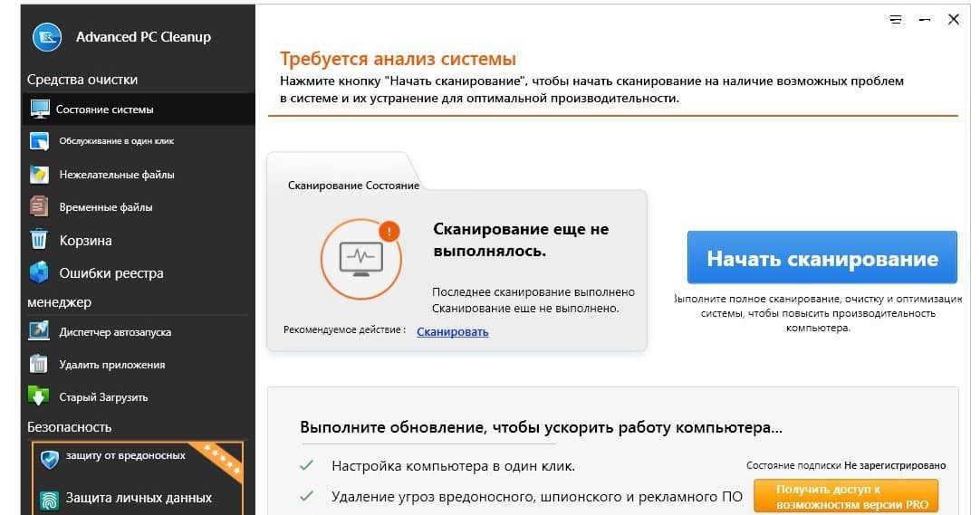Viewport: 980px width, 515px height.
Task: Click 'Получить доступ к возможностям версии PRO'
Action: [x=845, y=495]
